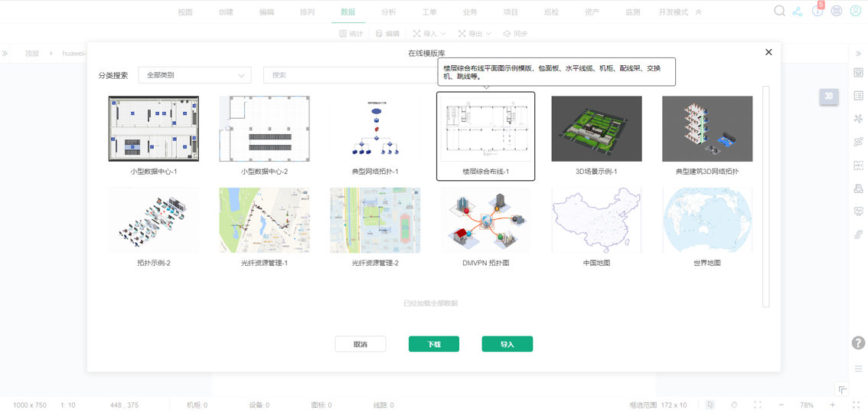Click the 统计 toolbar button
Screen dimensions: 868x413
click(x=351, y=34)
